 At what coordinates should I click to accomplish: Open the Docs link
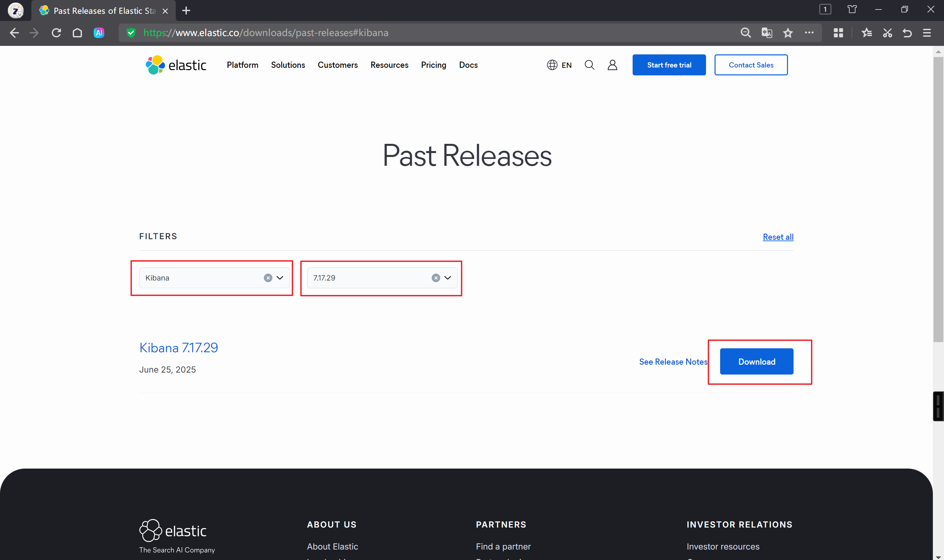pos(468,65)
